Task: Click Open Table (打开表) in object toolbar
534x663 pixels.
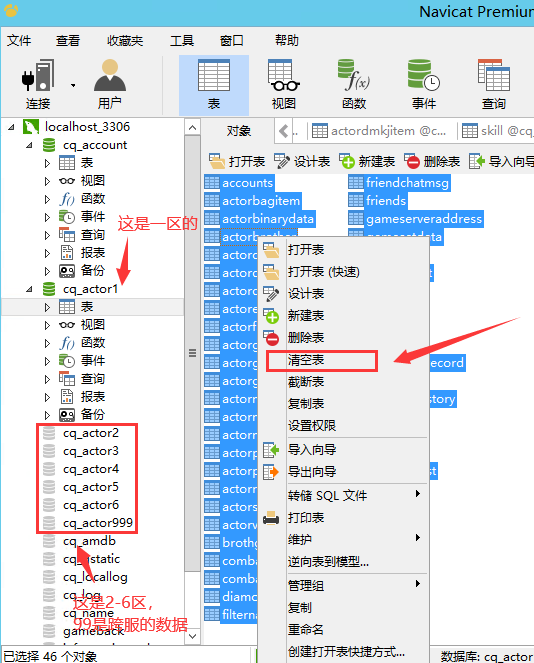Action: 237,161
